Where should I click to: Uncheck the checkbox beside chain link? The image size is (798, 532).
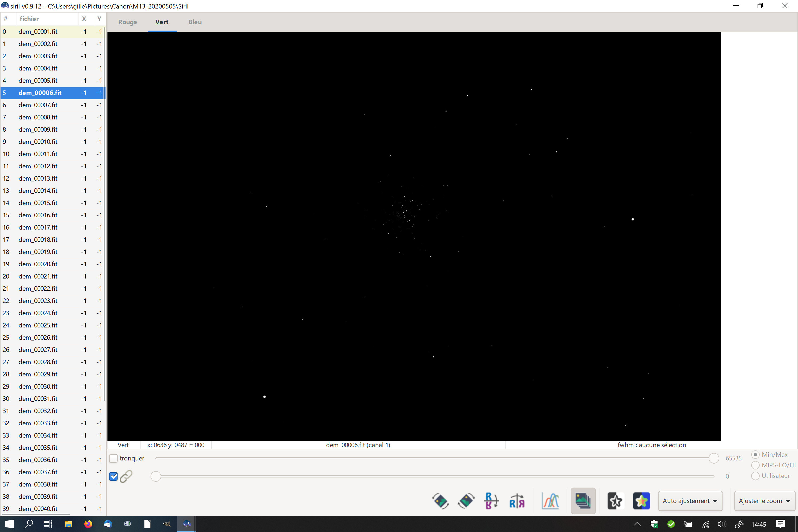click(113, 476)
